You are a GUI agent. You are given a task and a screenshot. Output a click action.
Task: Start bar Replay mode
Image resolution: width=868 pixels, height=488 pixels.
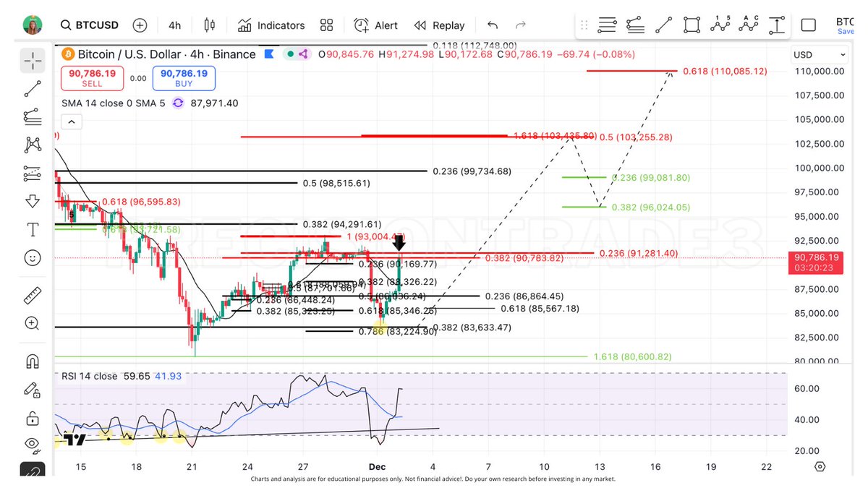coord(439,25)
